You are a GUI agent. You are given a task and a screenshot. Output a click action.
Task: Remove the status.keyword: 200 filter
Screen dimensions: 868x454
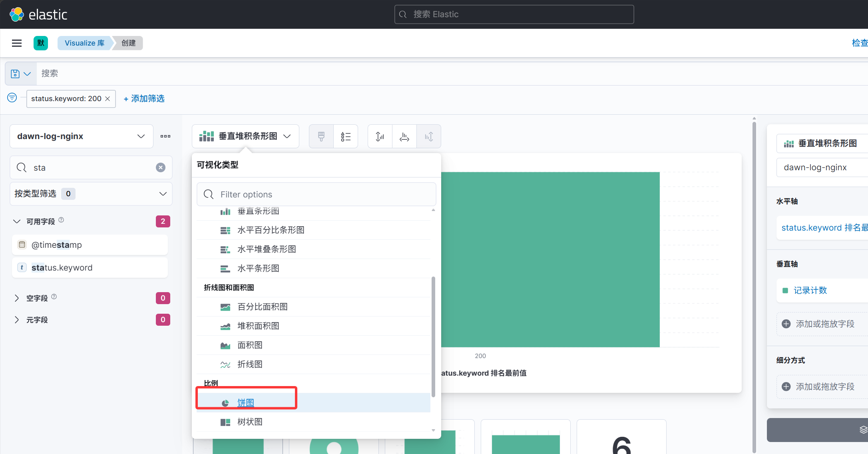pos(108,99)
